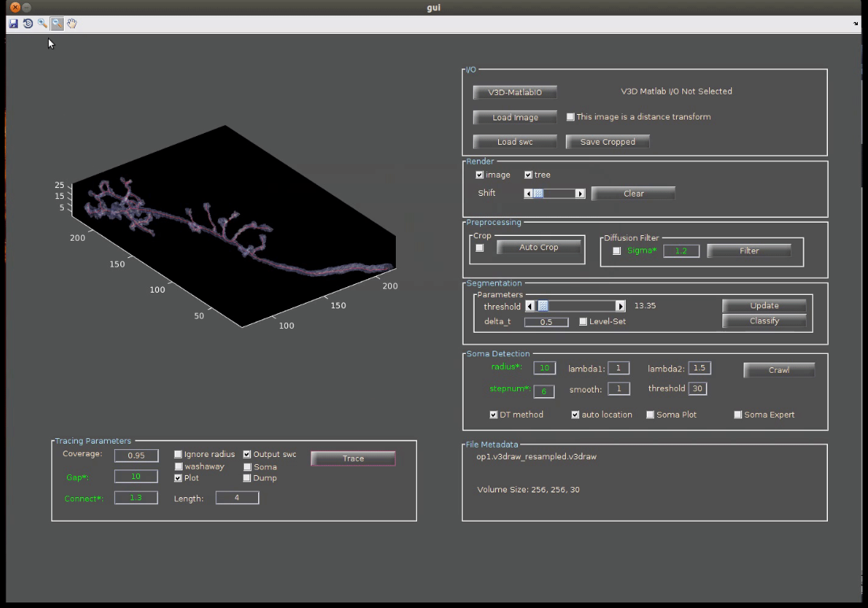Toggle the Soma Expert checkbox
This screenshot has height=608, width=868.
click(738, 415)
